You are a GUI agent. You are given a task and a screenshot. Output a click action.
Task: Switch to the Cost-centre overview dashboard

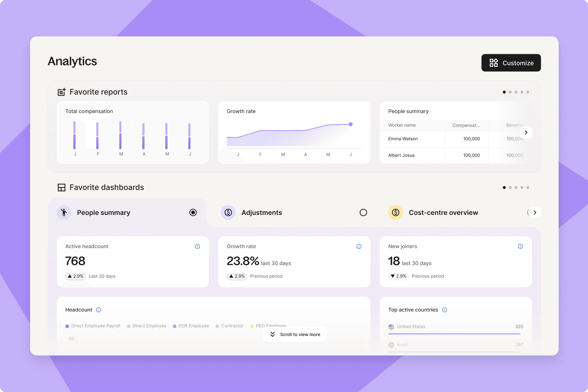point(443,212)
